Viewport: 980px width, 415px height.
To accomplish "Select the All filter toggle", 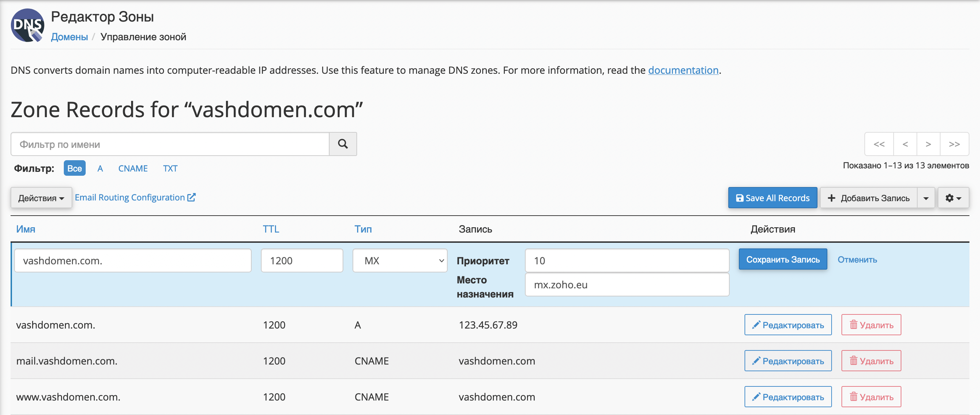I will pos(75,168).
